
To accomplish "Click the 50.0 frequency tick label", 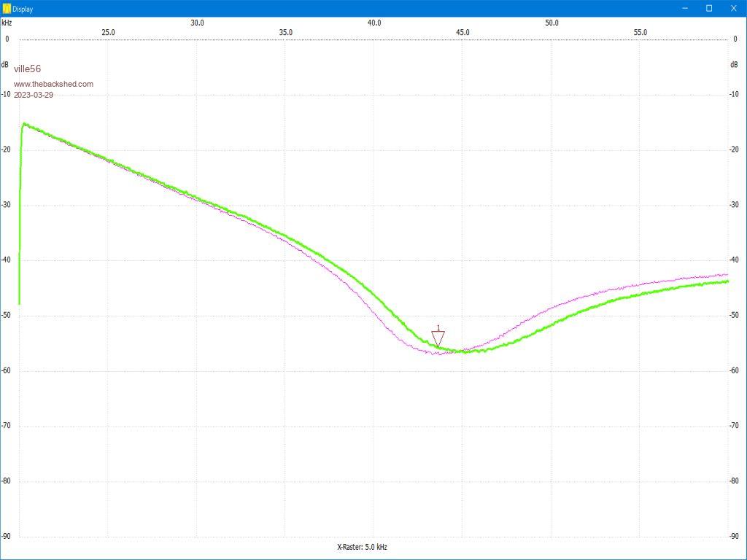I will pos(551,23).
